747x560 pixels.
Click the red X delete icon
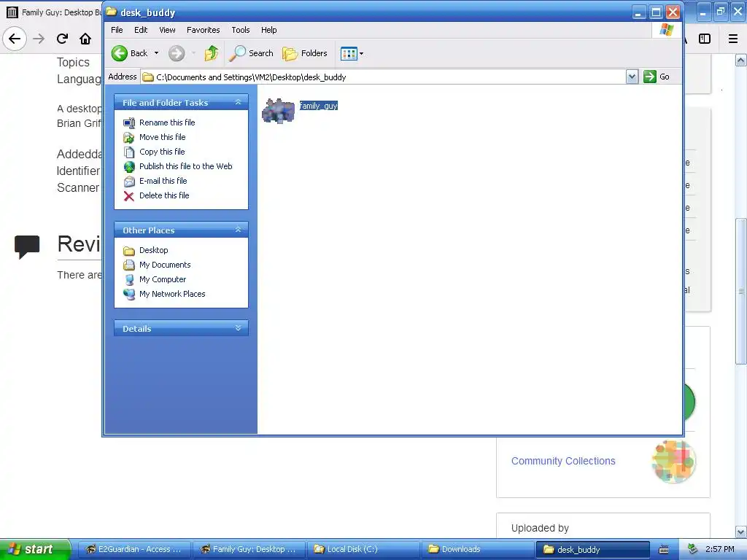click(x=129, y=196)
